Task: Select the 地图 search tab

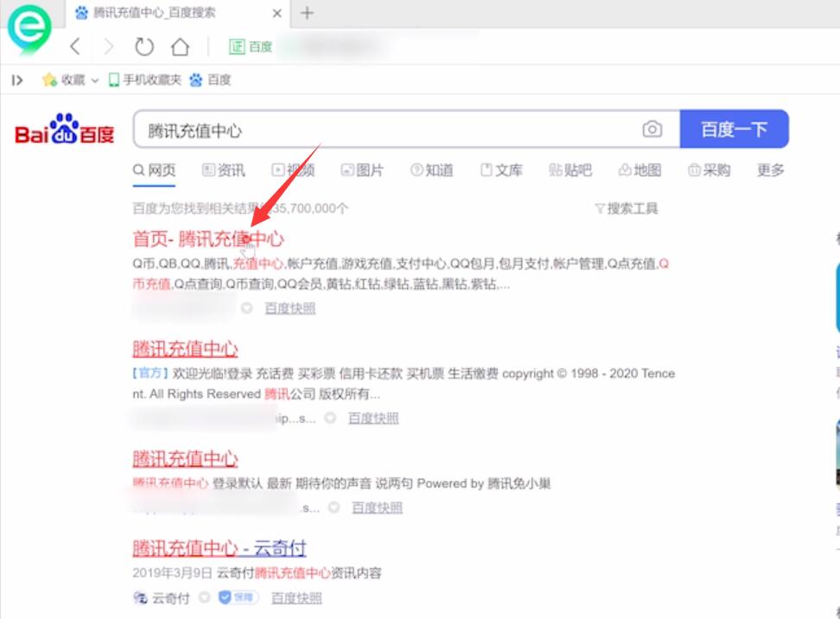Action: pyautogui.click(x=640, y=170)
